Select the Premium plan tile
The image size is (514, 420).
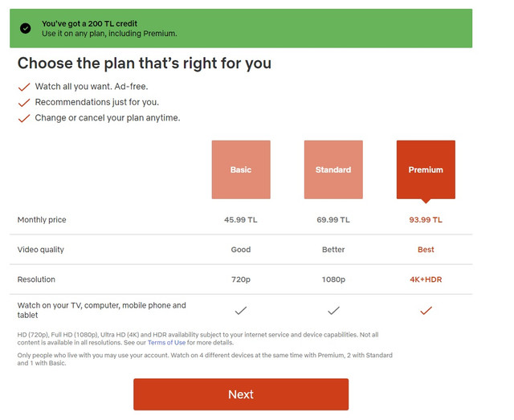coord(426,169)
